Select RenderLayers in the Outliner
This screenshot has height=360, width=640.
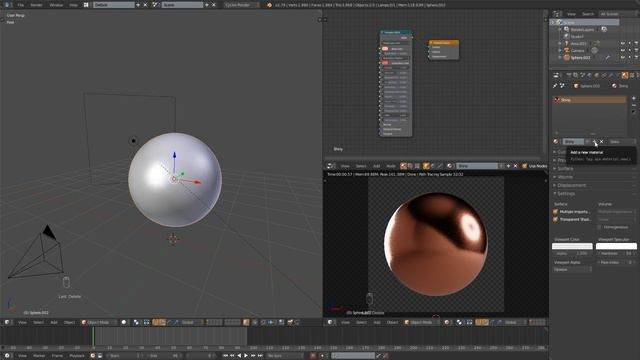pos(582,29)
